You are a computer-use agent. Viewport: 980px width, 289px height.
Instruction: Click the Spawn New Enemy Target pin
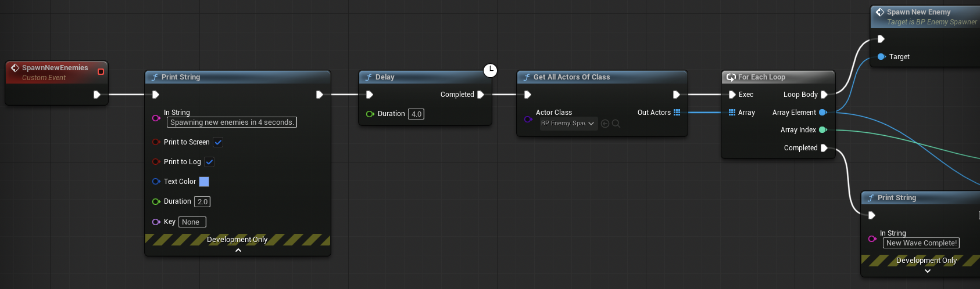[x=881, y=57]
